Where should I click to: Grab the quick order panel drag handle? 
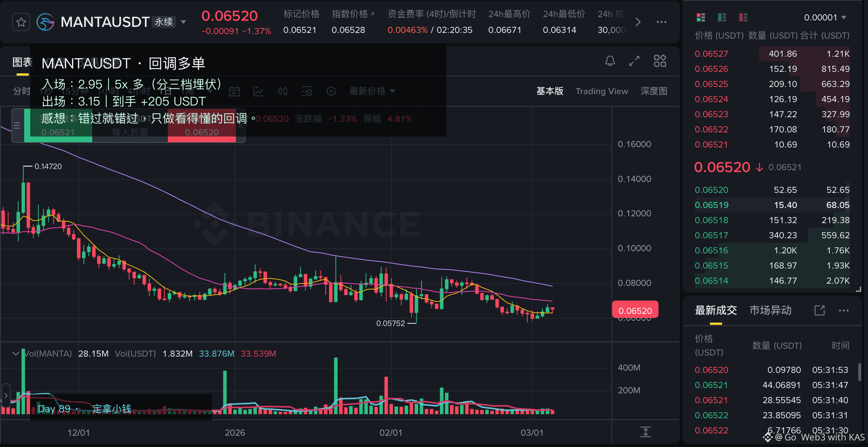[x=17, y=126]
